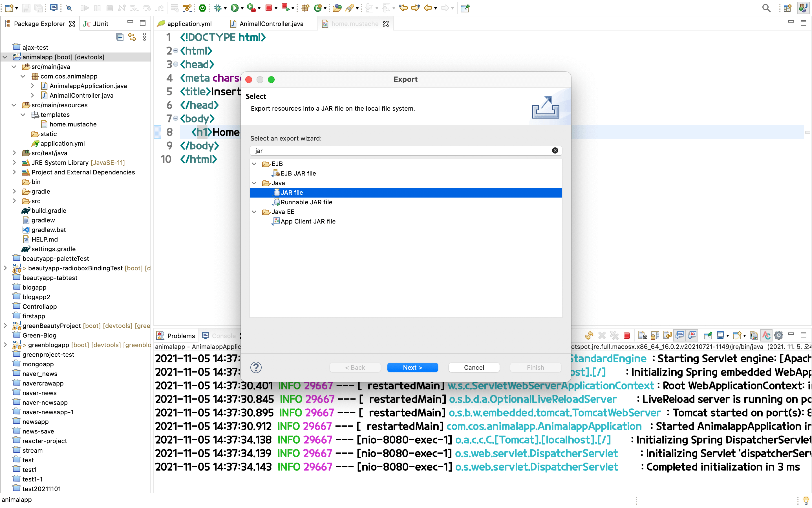Open the Run button dropdown arrow
This screenshot has width=812, height=508.
(x=242, y=8)
